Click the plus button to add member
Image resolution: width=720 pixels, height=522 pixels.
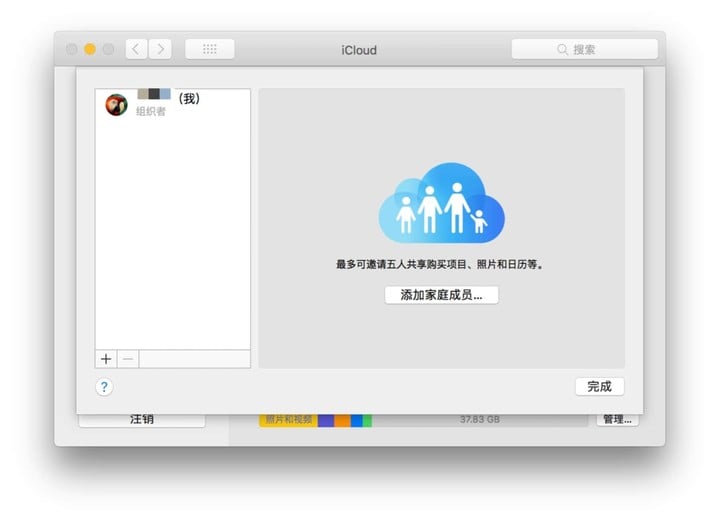[x=106, y=359]
